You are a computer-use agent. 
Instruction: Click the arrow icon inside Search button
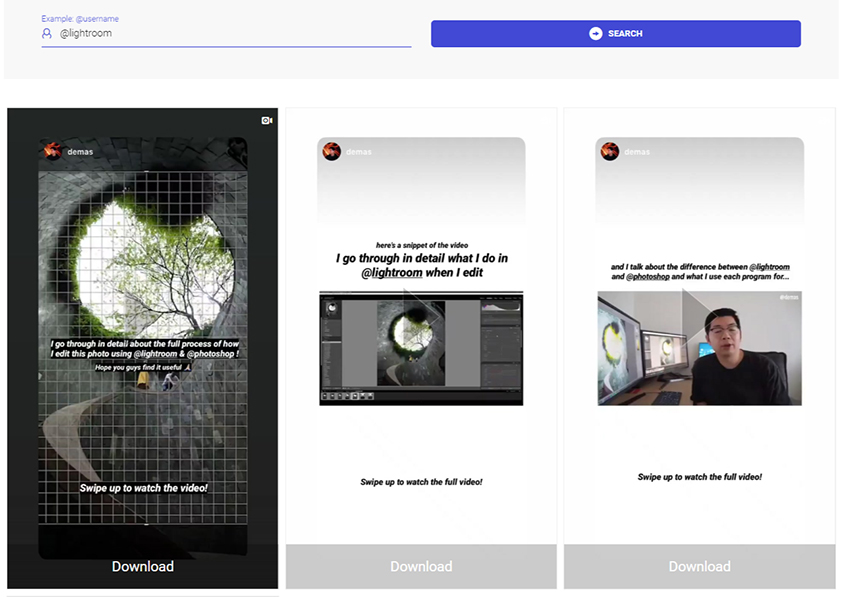[596, 34]
